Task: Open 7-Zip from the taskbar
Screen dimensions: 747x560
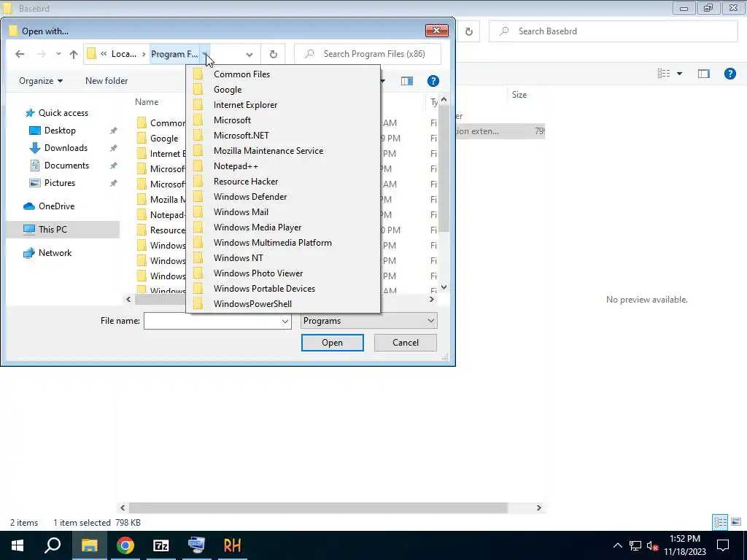Action: coord(160,545)
